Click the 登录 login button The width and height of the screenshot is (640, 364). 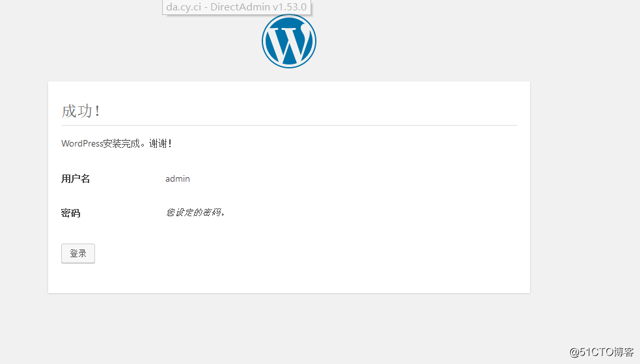point(78,253)
